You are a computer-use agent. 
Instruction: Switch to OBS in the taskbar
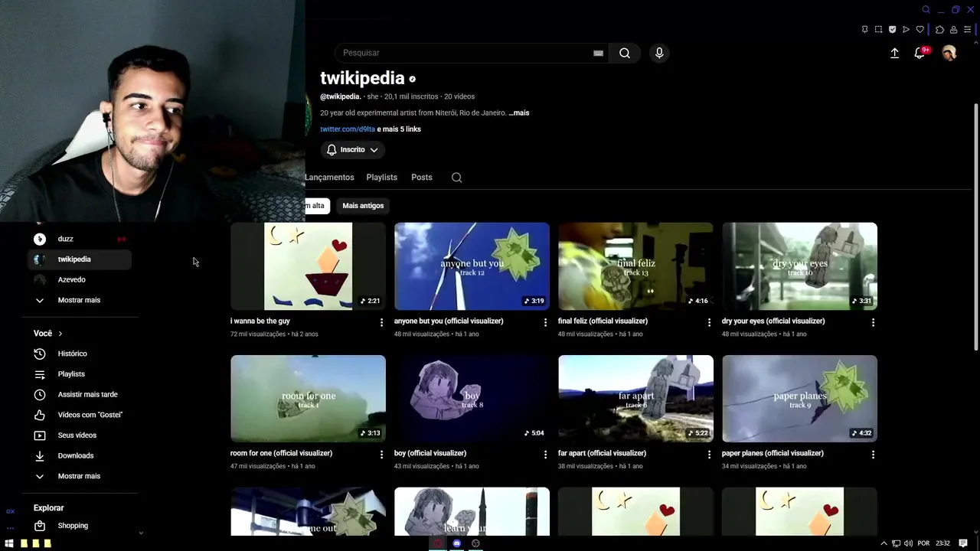475,543
